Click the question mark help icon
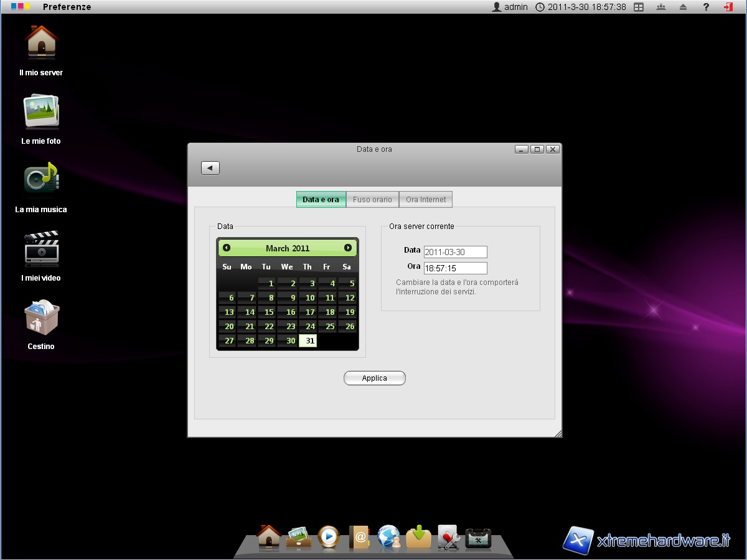The image size is (747, 560). tap(706, 7)
